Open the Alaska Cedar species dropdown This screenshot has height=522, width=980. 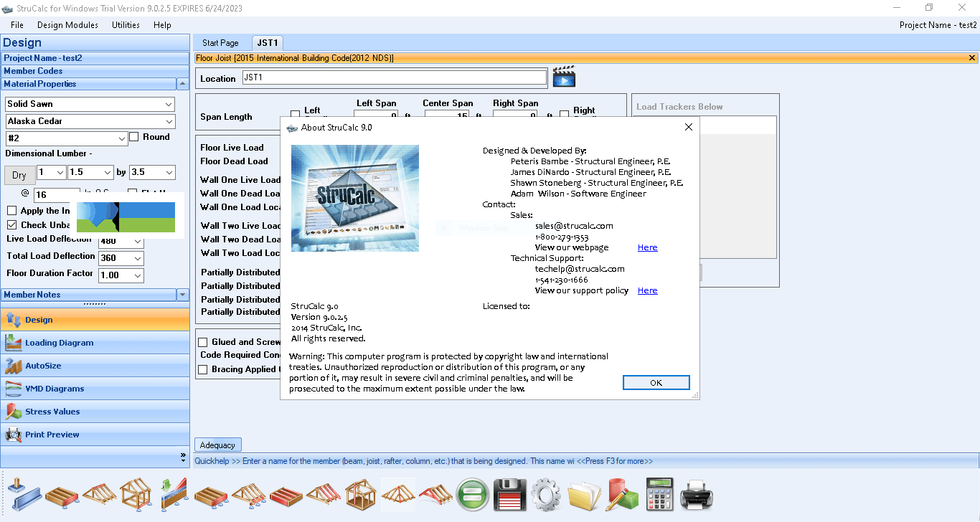point(169,121)
